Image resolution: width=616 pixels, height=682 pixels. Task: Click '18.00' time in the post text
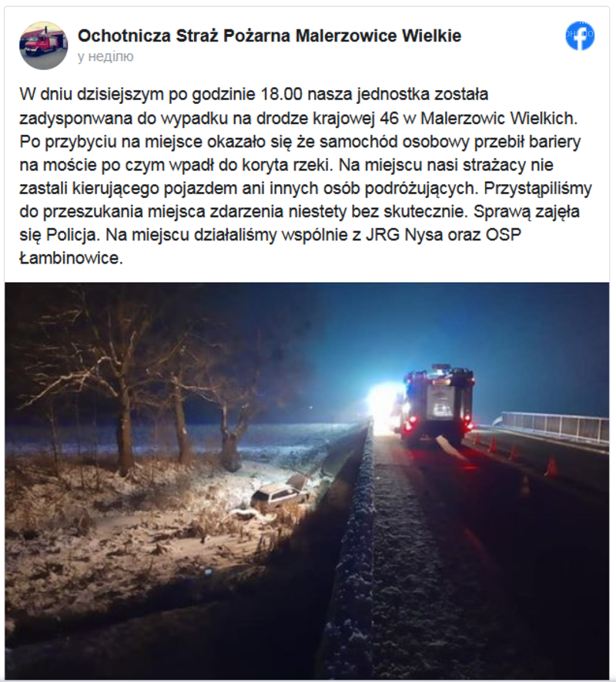(x=281, y=94)
